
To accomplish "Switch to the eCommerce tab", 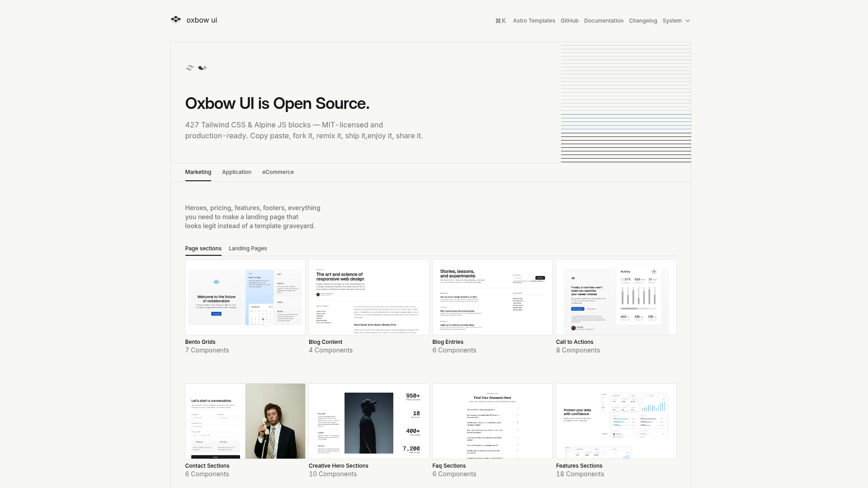I will [278, 172].
